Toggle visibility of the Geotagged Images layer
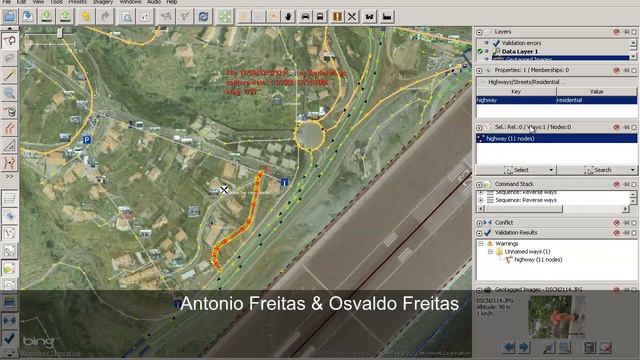This screenshot has height=360, width=640. [x=487, y=59]
